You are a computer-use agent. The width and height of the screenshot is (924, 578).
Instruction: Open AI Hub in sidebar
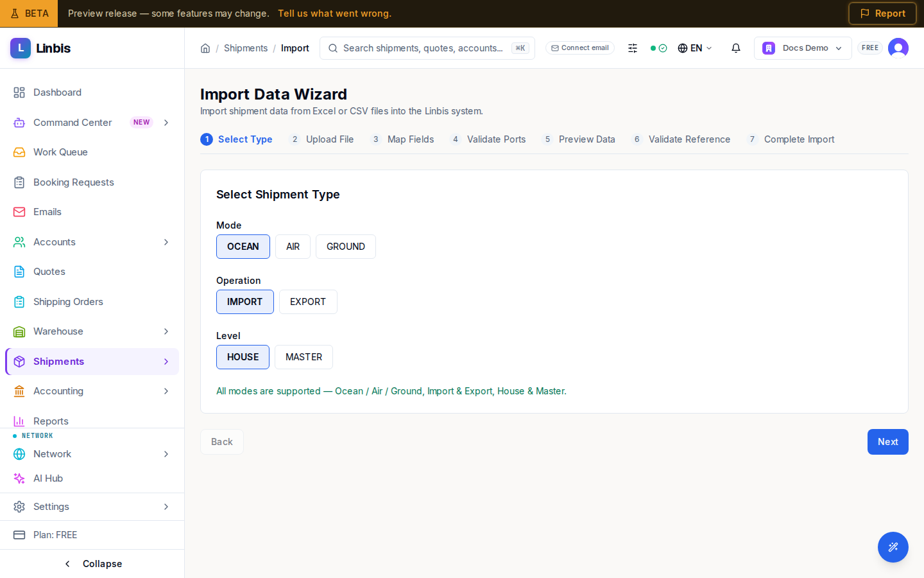click(x=92, y=478)
